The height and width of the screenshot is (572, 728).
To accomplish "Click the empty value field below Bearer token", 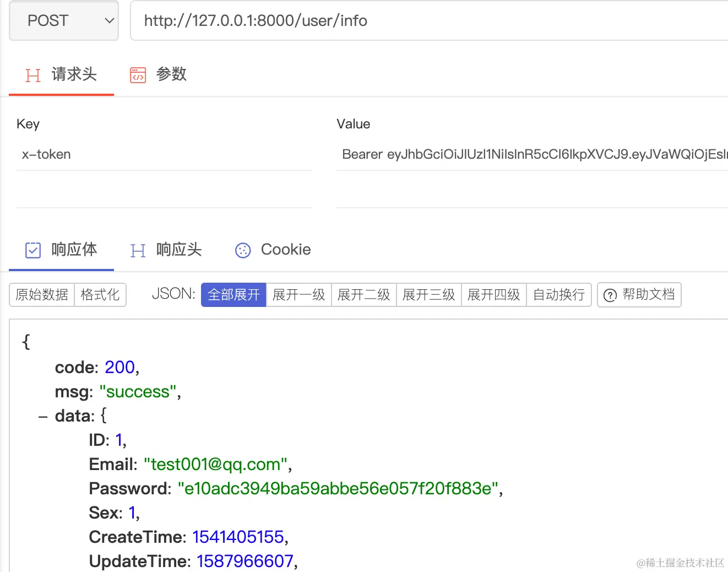I will coord(532,191).
